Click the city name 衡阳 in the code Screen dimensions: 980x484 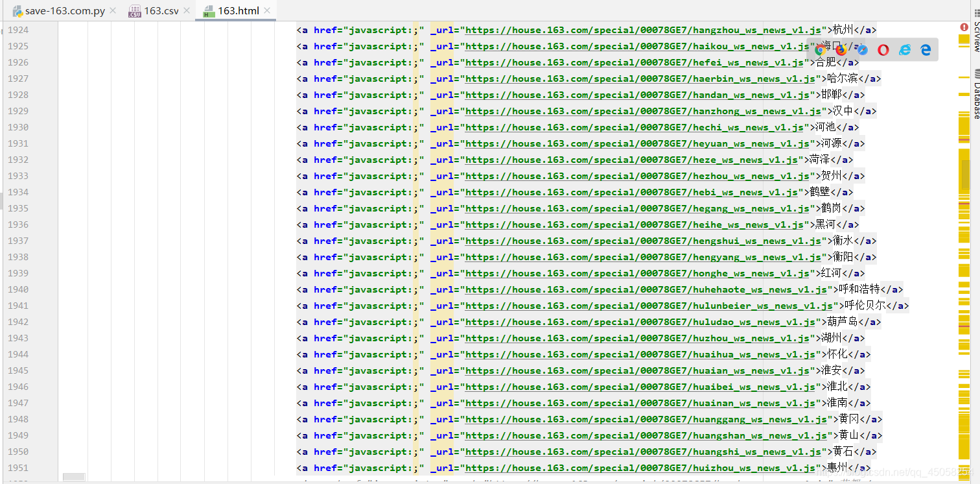click(x=843, y=257)
